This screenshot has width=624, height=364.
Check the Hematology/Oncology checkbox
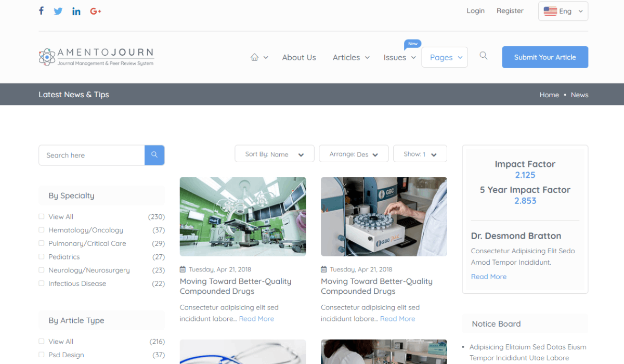coord(41,230)
